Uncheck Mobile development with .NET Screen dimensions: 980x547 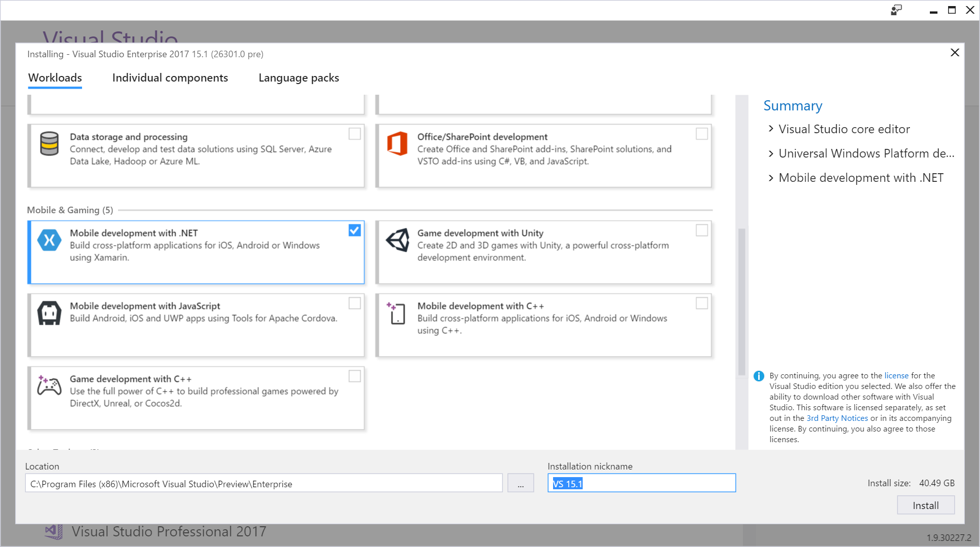tap(355, 230)
